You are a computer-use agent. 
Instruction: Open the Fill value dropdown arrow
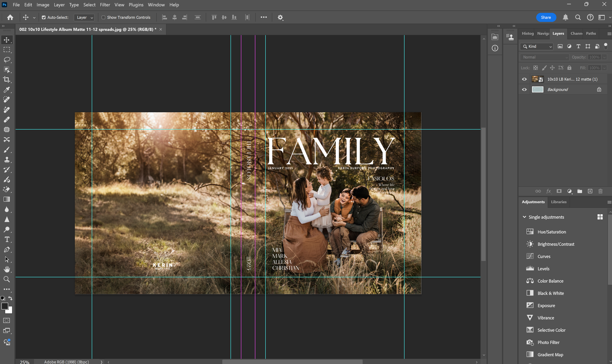pyautogui.click(x=604, y=68)
